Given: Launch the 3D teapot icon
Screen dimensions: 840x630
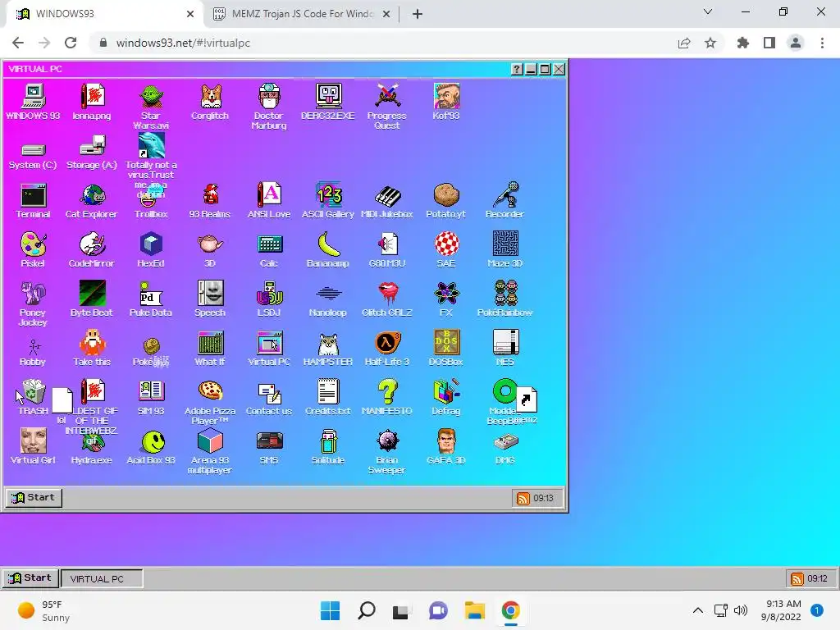Looking at the screenshot, I should [210, 244].
